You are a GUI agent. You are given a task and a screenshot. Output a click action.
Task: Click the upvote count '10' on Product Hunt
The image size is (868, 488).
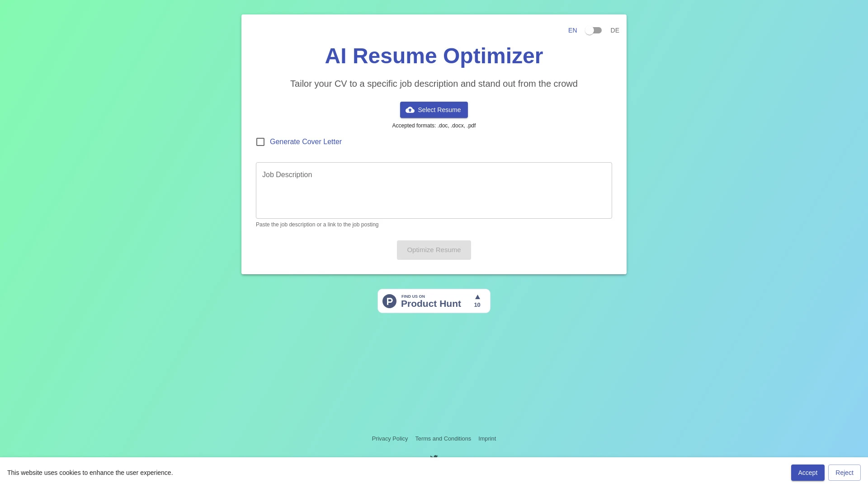point(477,305)
